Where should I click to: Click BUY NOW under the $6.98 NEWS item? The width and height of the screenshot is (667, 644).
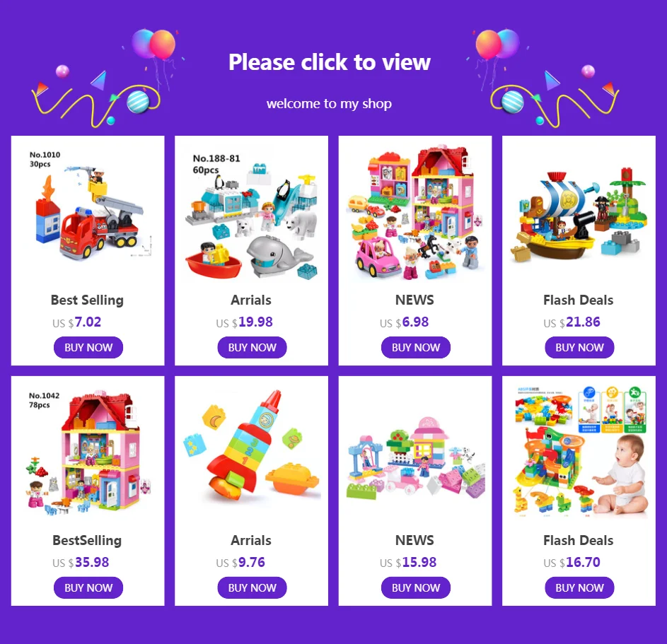[416, 347]
